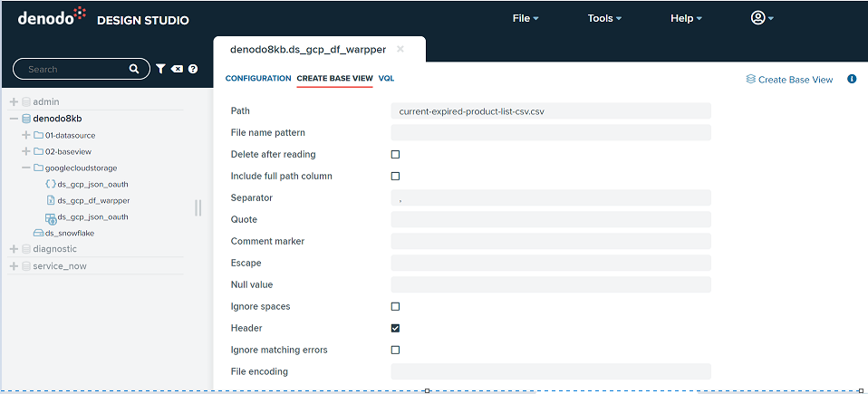868x394 pixels.
Task: Switch to the VQL tab
Action: click(x=386, y=78)
